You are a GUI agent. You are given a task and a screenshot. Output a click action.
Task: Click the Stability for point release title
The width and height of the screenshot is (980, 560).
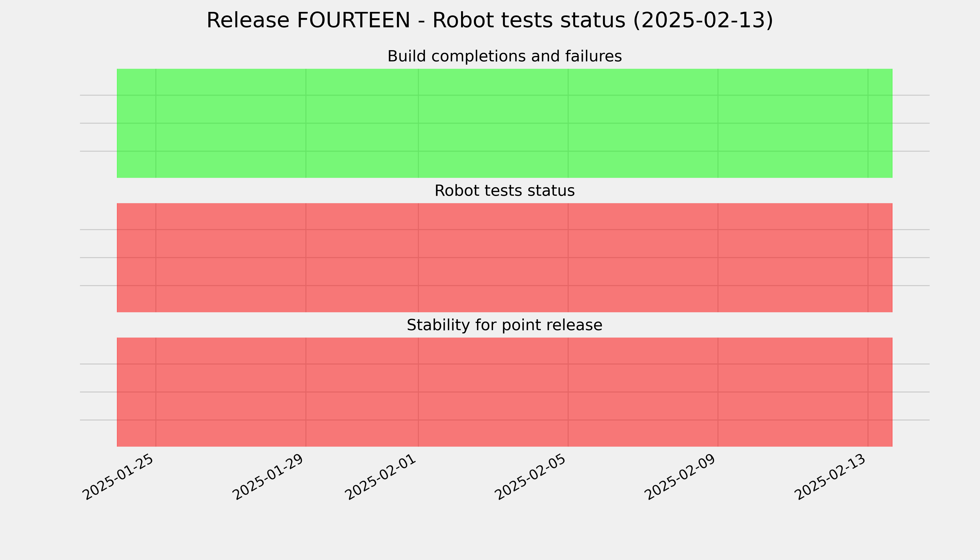click(504, 325)
